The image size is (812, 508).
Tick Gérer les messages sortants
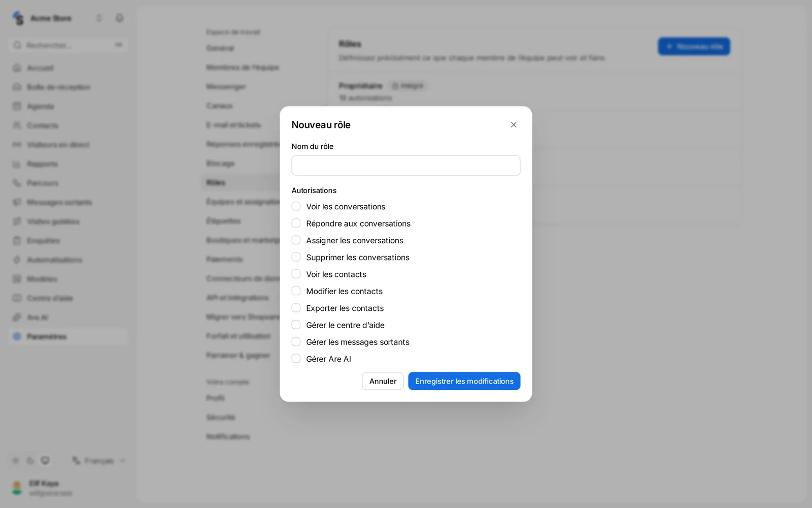[296, 342]
